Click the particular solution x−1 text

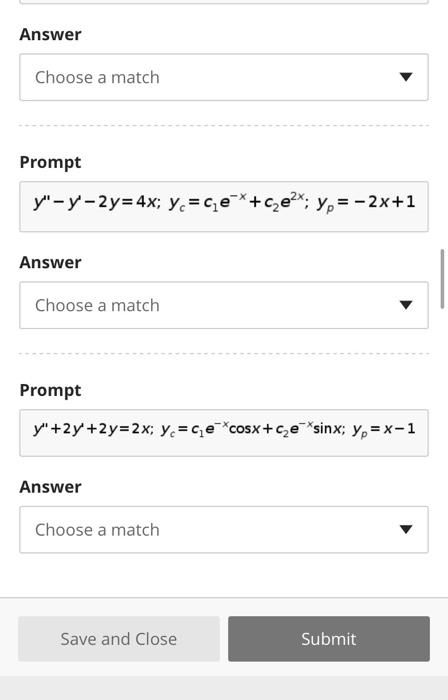click(x=384, y=430)
